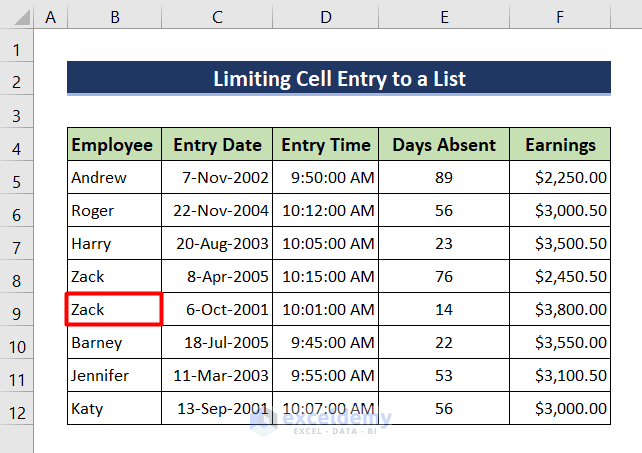Image resolution: width=642 pixels, height=453 pixels.
Task: Select column B header
Action: pyautogui.click(x=115, y=17)
